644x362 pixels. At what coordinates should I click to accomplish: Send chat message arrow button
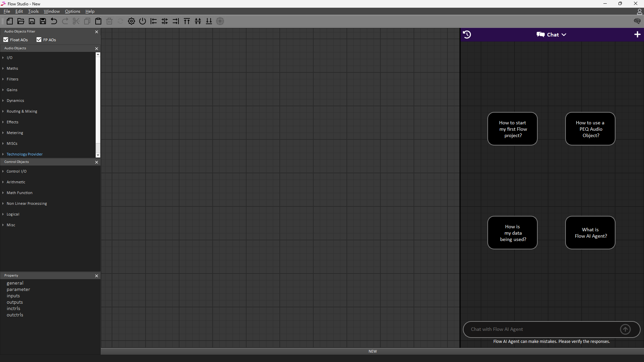point(625,329)
